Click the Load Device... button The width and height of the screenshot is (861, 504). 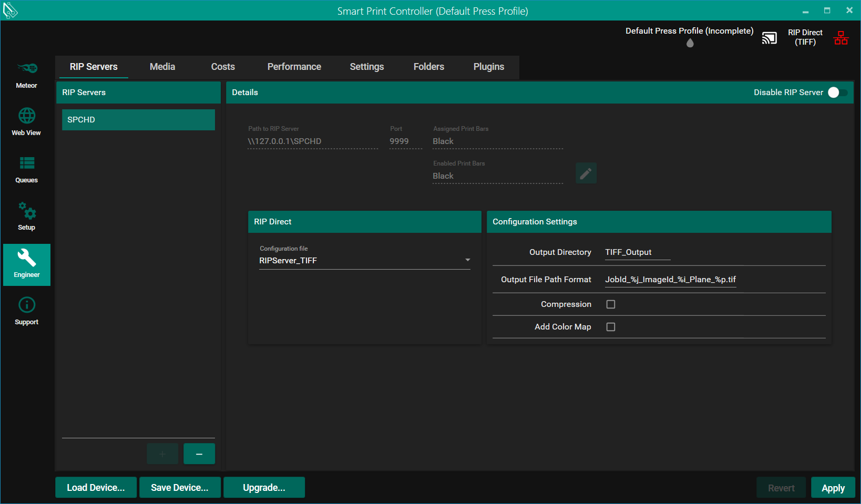coord(96,488)
